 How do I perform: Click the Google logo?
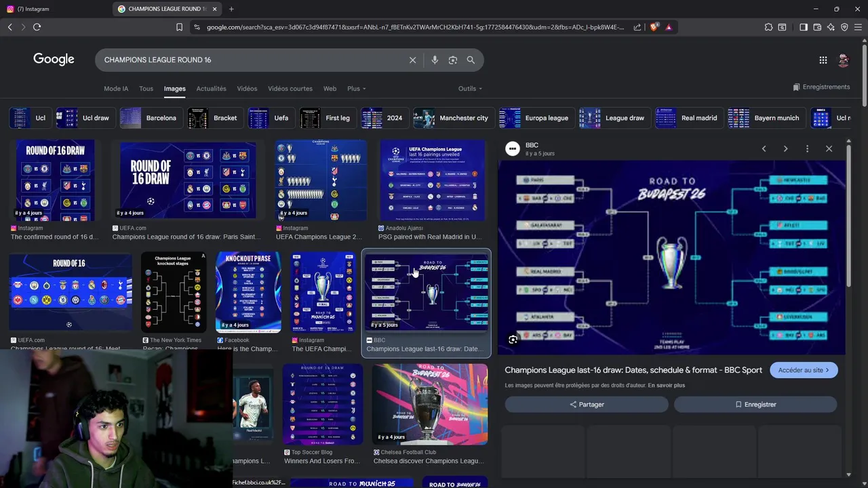pos(54,59)
